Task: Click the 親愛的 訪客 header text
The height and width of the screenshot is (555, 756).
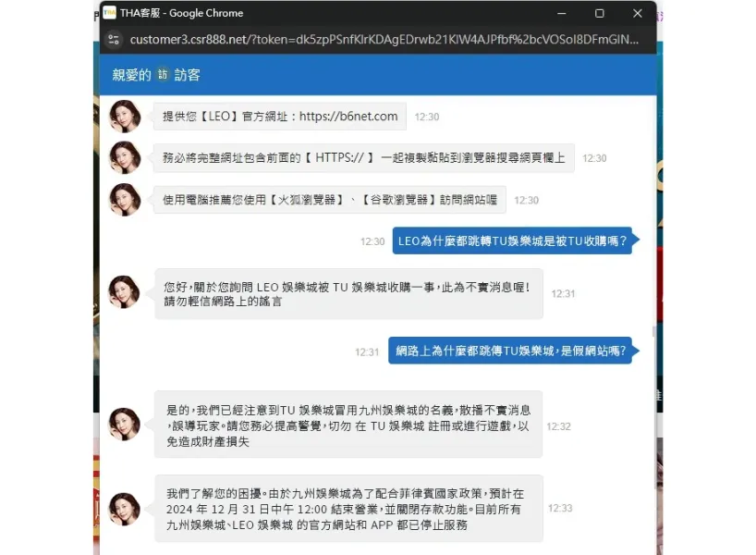Action: point(156,75)
